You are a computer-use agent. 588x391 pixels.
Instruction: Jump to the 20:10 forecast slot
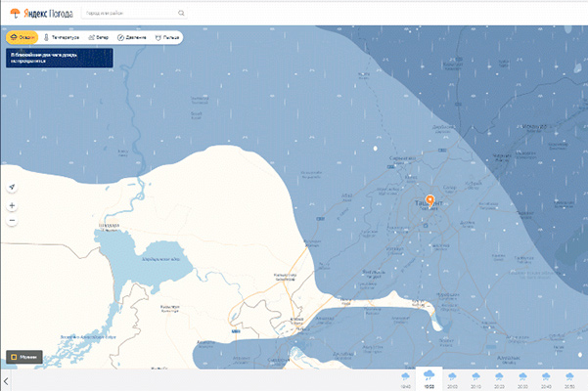476,379
